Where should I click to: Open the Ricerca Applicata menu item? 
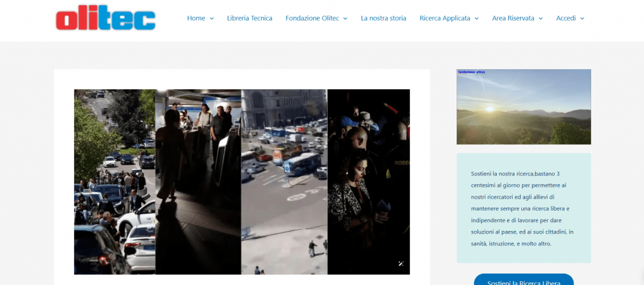coord(445,18)
